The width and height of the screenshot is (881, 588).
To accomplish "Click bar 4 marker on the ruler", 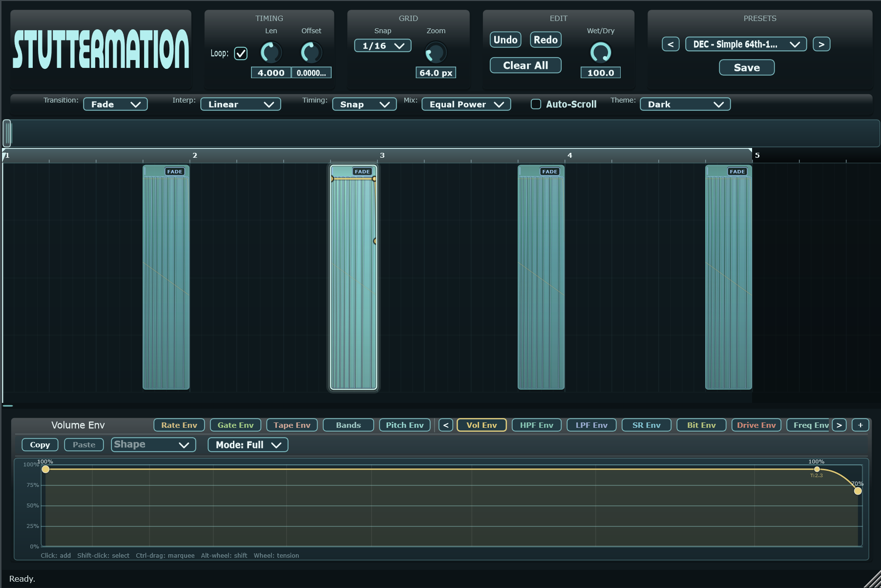I will point(569,155).
